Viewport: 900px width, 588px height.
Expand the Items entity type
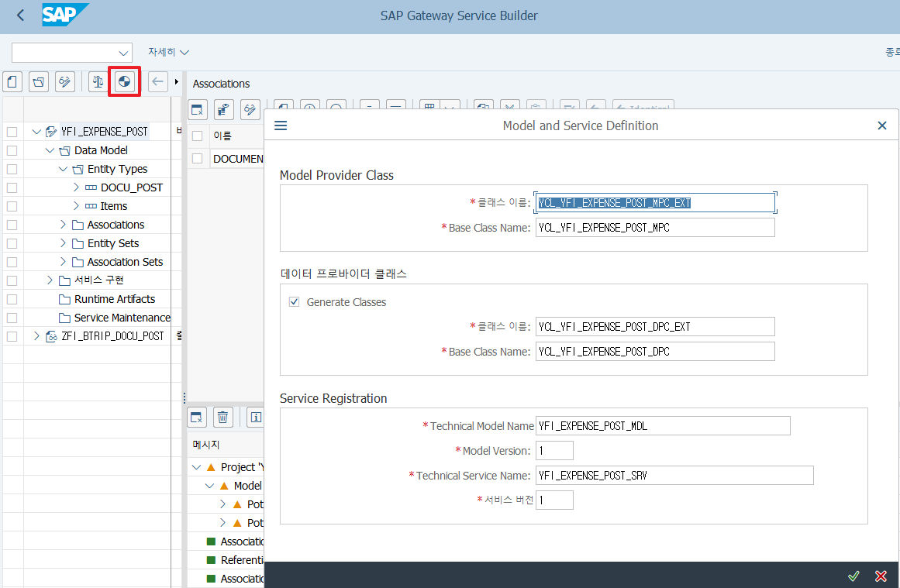tap(76, 206)
